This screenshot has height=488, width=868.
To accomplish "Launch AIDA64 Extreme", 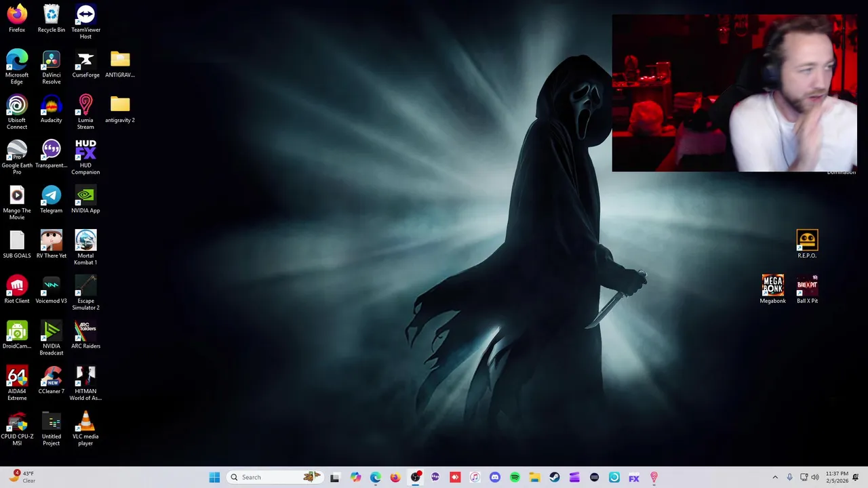I will [x=17, y=383].
